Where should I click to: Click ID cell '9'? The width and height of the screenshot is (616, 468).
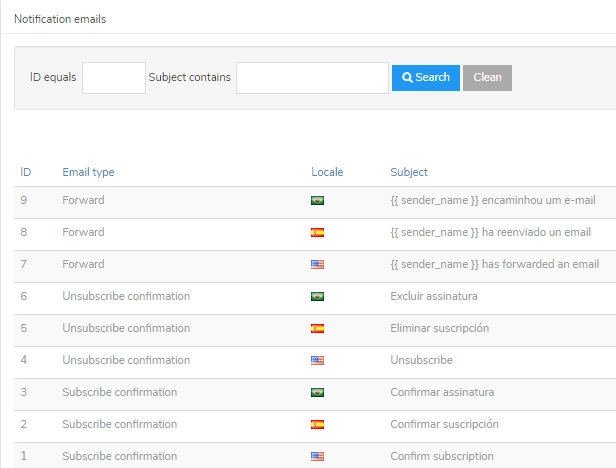24,200
